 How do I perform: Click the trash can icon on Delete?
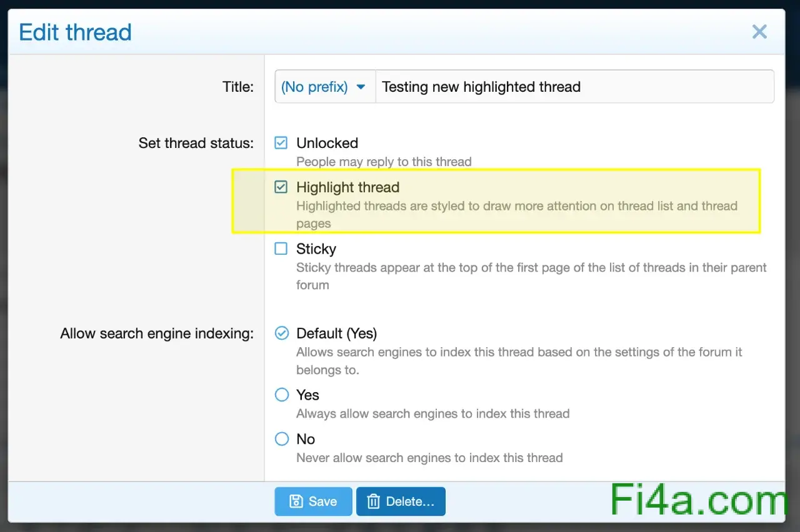click(373, 501)
